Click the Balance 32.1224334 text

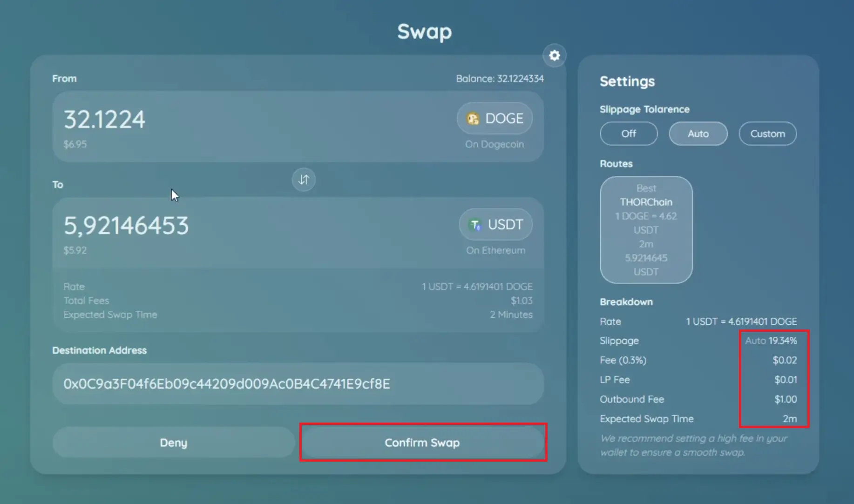(499, 79)
